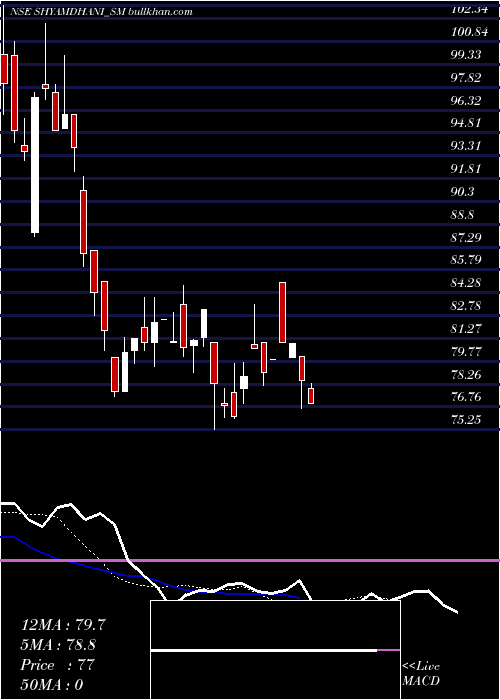Click the 5MA : 78.8 readout
This screenshot has width=500, height=700.
(58, 645)
